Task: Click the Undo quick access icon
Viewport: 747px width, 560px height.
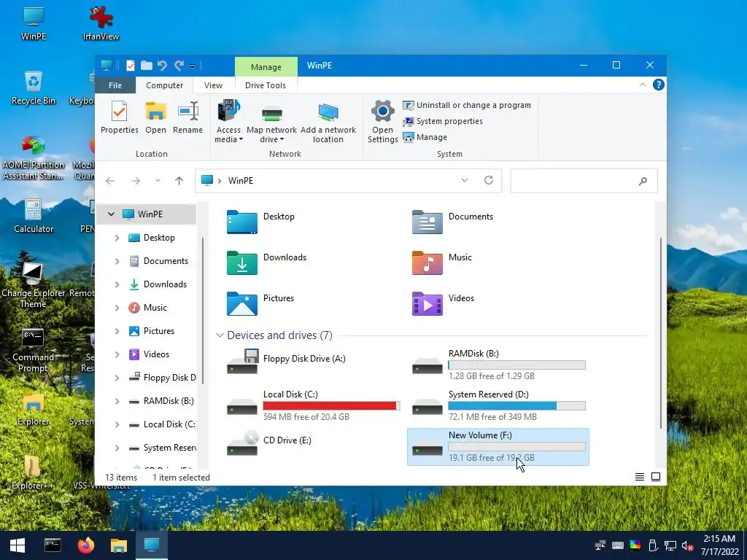Action: (163, 66)
